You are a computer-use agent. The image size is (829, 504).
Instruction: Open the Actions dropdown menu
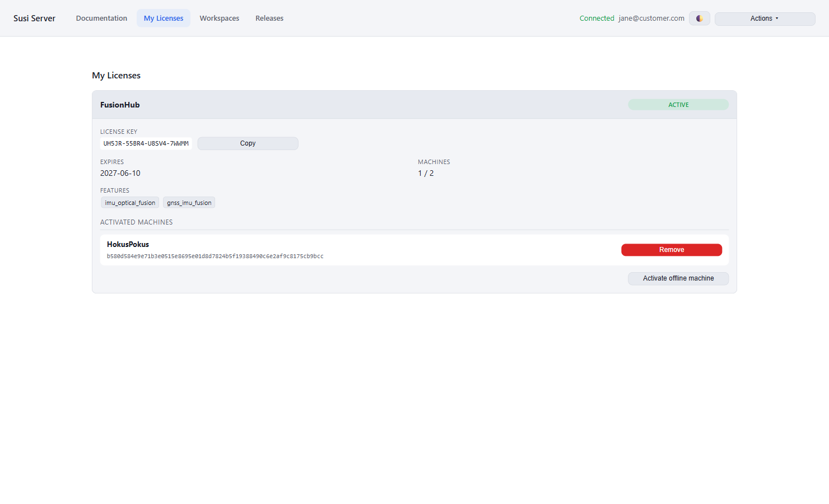click(x=765, y=18)
